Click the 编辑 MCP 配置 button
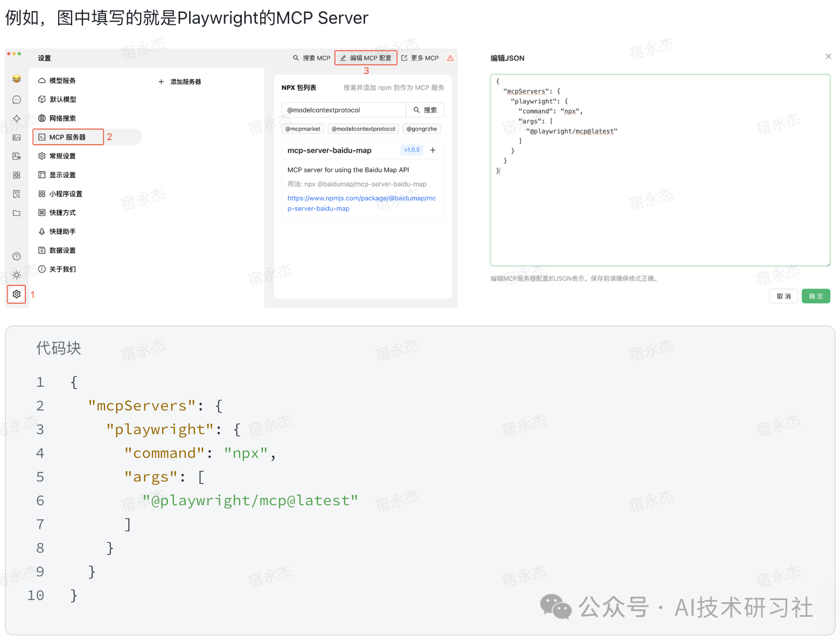Image resolution: width=840 pixels, height=641 pixels. pos(366,58)
